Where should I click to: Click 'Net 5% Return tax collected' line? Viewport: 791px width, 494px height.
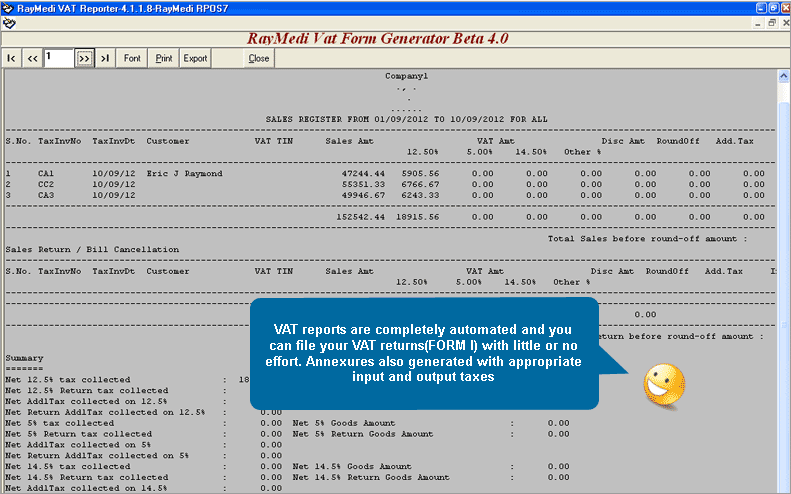pyautogui.click(x=79, y=434)
